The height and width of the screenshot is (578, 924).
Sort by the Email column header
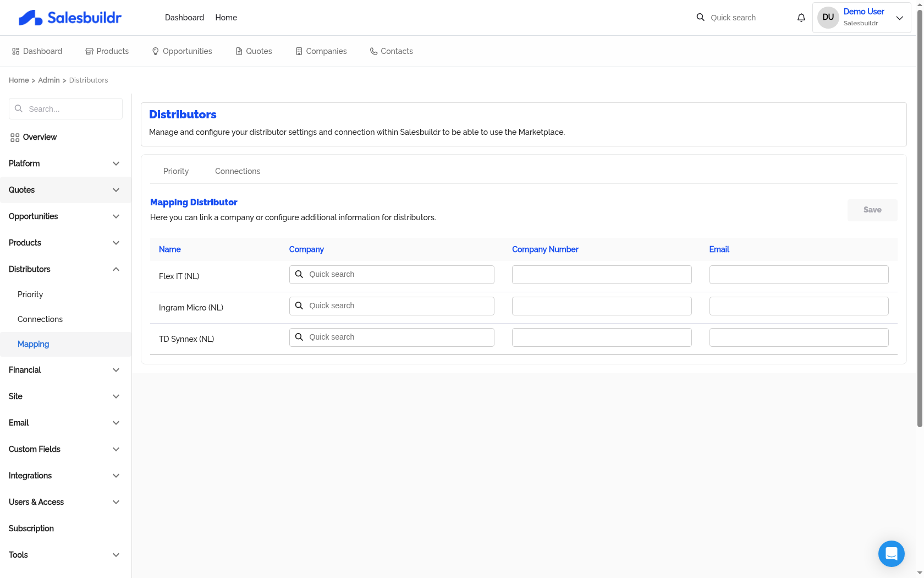pos(719,249)
